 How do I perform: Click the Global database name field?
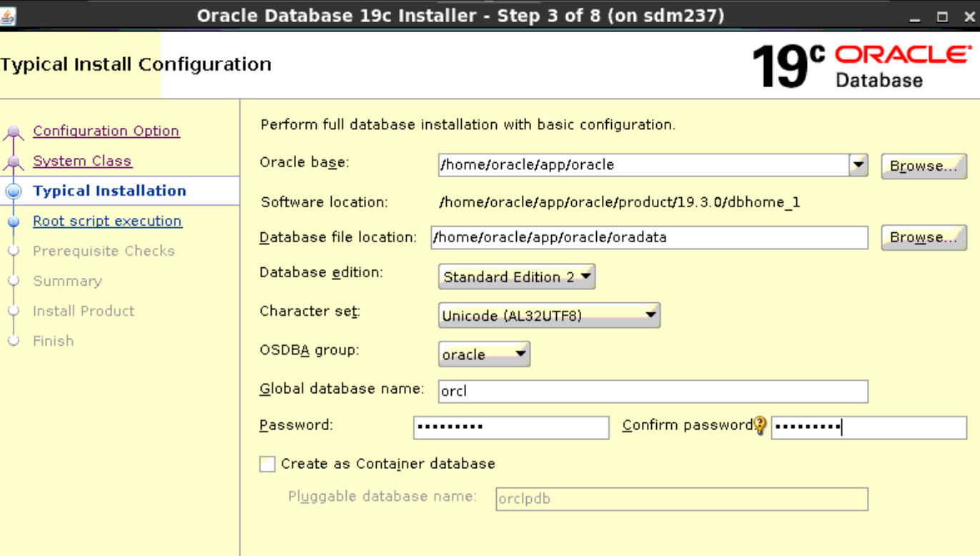[653, 392]
